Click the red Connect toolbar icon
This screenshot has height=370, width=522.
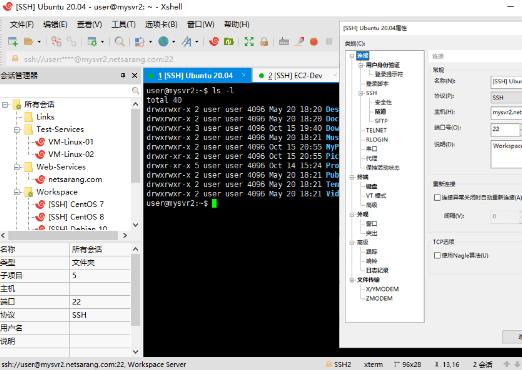point(56,42)
